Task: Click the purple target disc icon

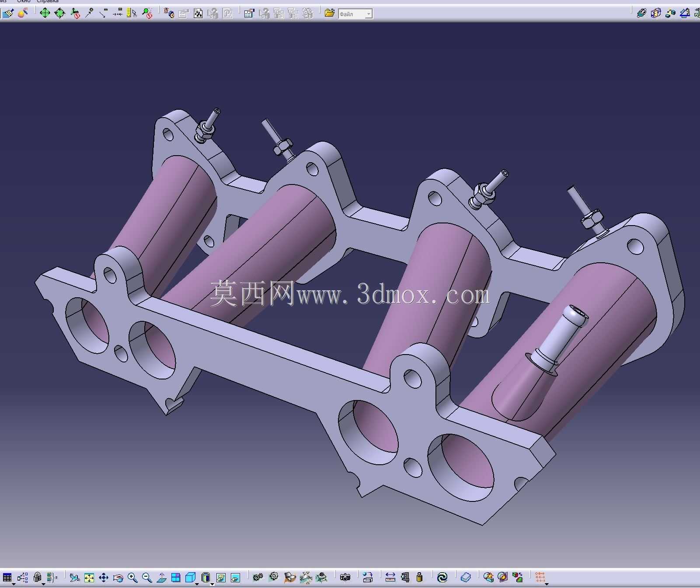Action: coord(503,578)
